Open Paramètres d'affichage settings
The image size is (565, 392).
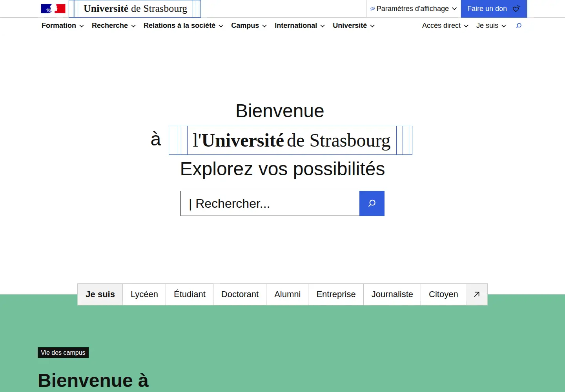click(x=414, y=9)
